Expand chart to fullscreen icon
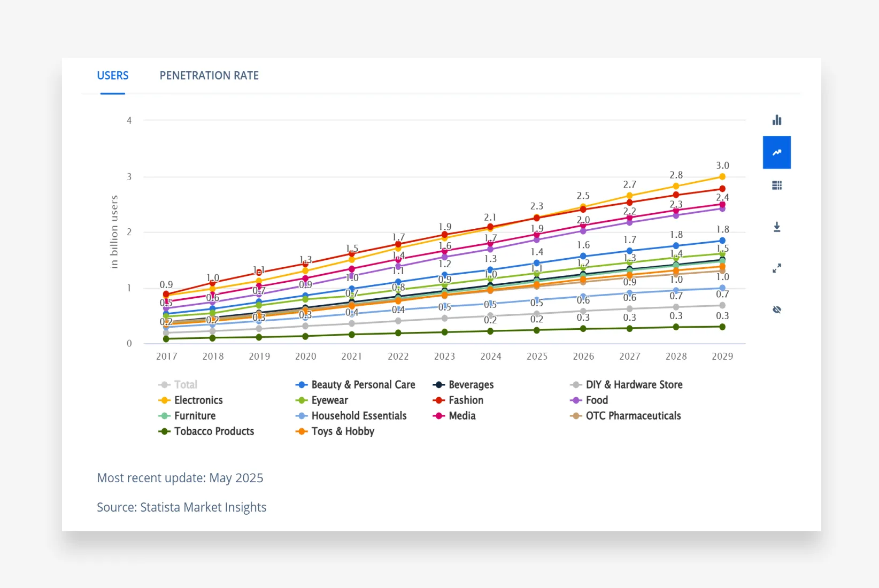Image resolution: width=879 pixels, height=588 pixels. 776,268
